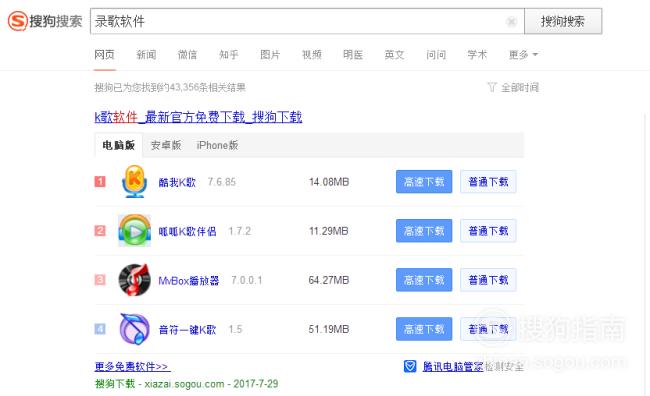Select the 安卓版 platform tab
Viewport: 650px width, 396px height.
click(x=166, y=145)
